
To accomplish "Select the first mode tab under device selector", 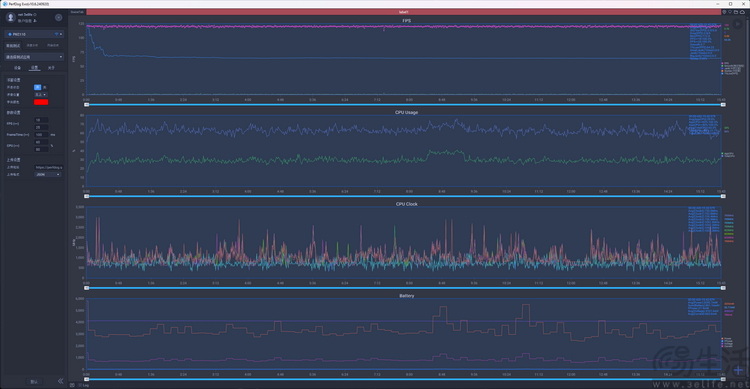I will click(x=13, y=45).
